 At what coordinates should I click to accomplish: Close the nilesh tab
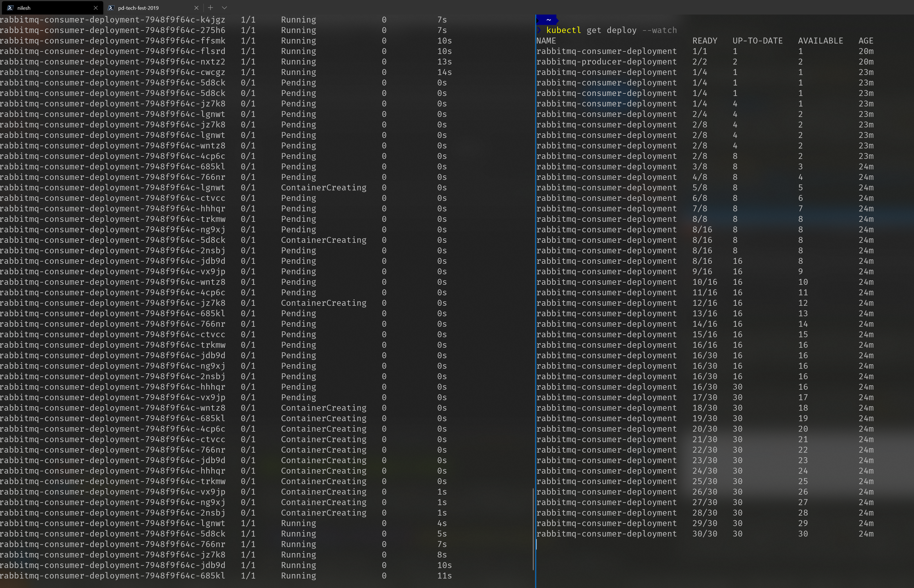pos(95,8)
